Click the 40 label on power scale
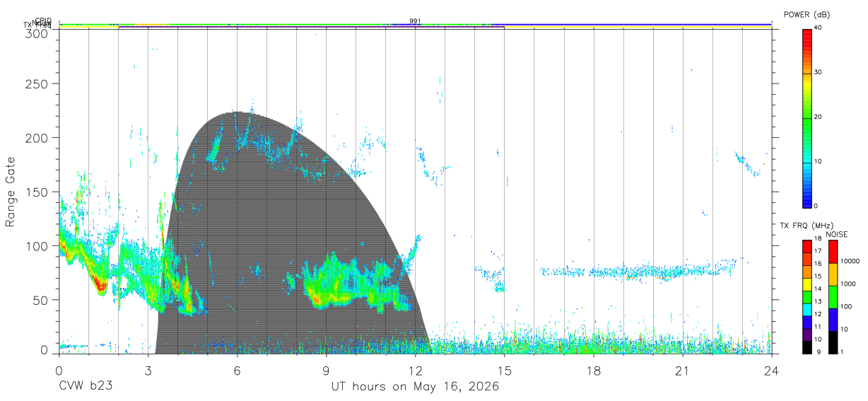Screen dimensions: 868x401 (819, 28)
